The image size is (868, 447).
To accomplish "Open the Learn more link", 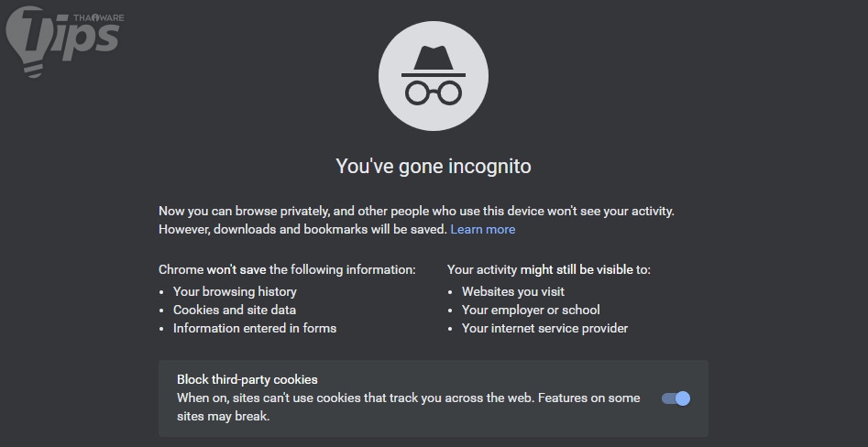I will coord(482,229).
